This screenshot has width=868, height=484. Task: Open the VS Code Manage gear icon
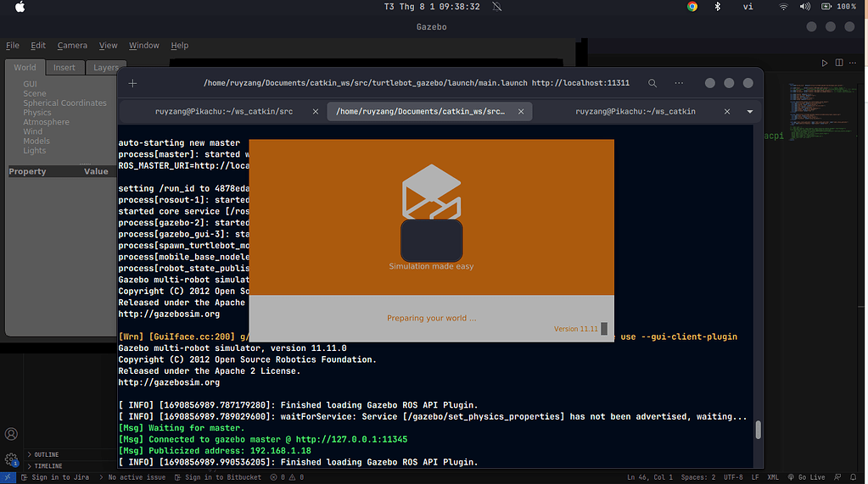[x=11, y=459]
